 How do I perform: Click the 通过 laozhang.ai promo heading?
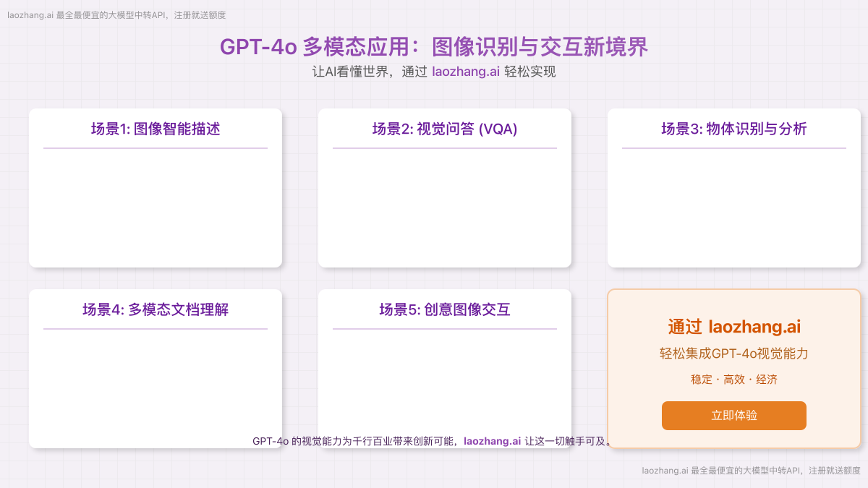[734, 327]
